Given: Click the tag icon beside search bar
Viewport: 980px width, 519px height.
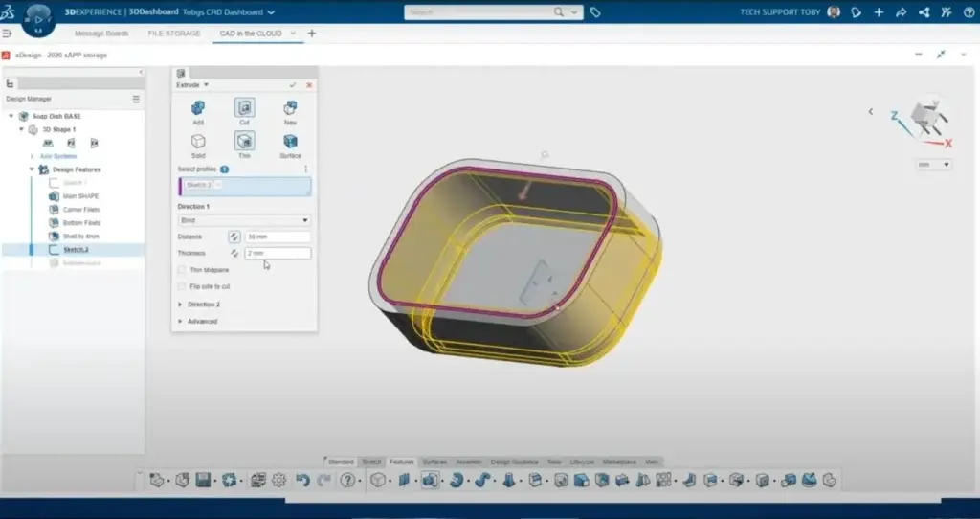Looking at the screenshot, I should [x=595, y=12].
